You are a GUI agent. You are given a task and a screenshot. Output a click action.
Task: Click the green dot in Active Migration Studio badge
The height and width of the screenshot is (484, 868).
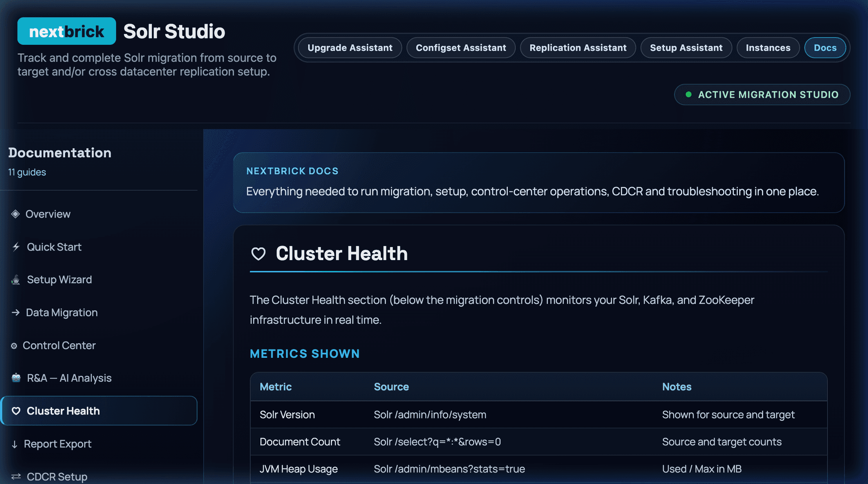pos(689,95)
